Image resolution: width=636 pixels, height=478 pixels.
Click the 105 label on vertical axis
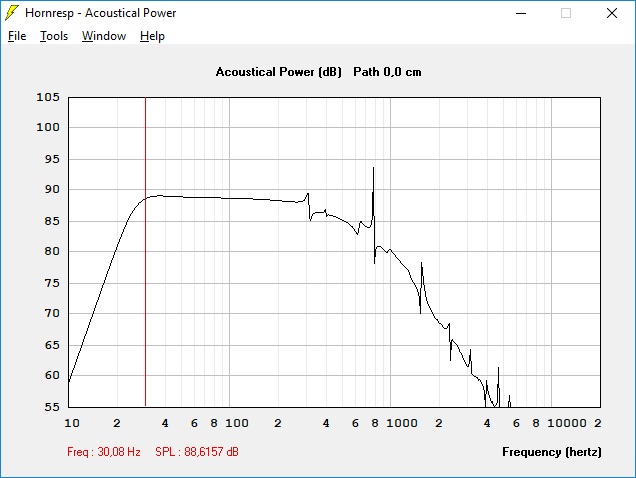(x=48, y=97)
